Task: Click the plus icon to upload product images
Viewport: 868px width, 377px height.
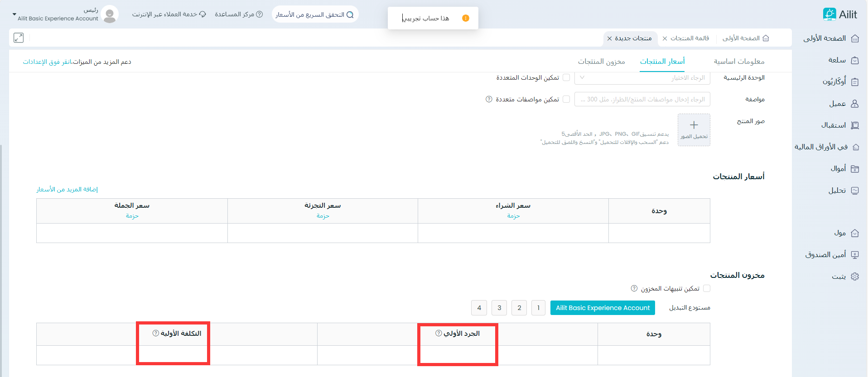Action: (694, 125)
